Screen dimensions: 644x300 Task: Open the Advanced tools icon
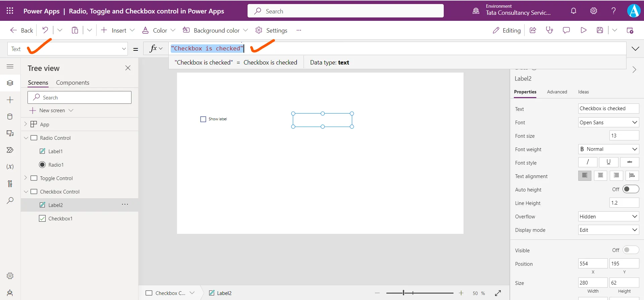[x=10, y=183]
